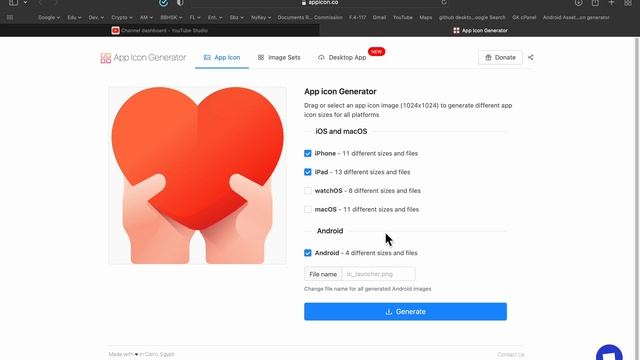Open the sidebar options chevron
Image resolution: width=640 pixels, height=360 pixels.
tap(25, 2)
